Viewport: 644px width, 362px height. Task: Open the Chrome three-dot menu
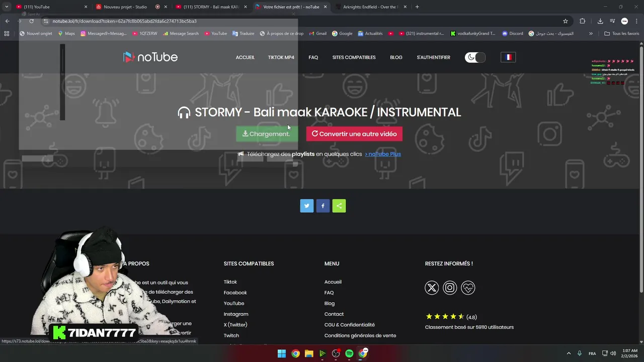coord(636,21)
